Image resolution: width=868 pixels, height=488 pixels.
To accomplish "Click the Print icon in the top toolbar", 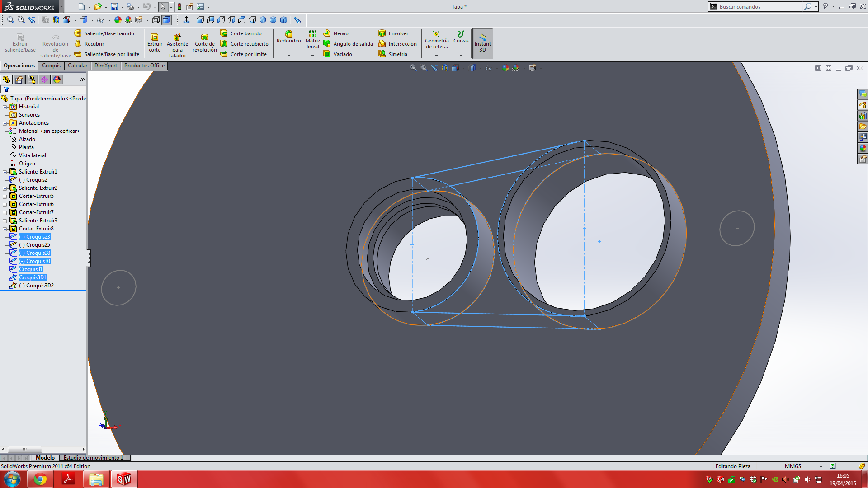I will click(x=131, y=7).
